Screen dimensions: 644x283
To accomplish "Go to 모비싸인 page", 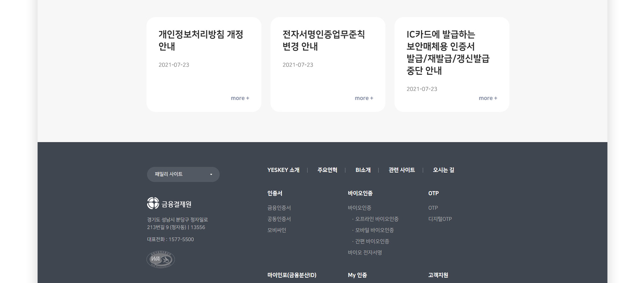I will [276, 230].
